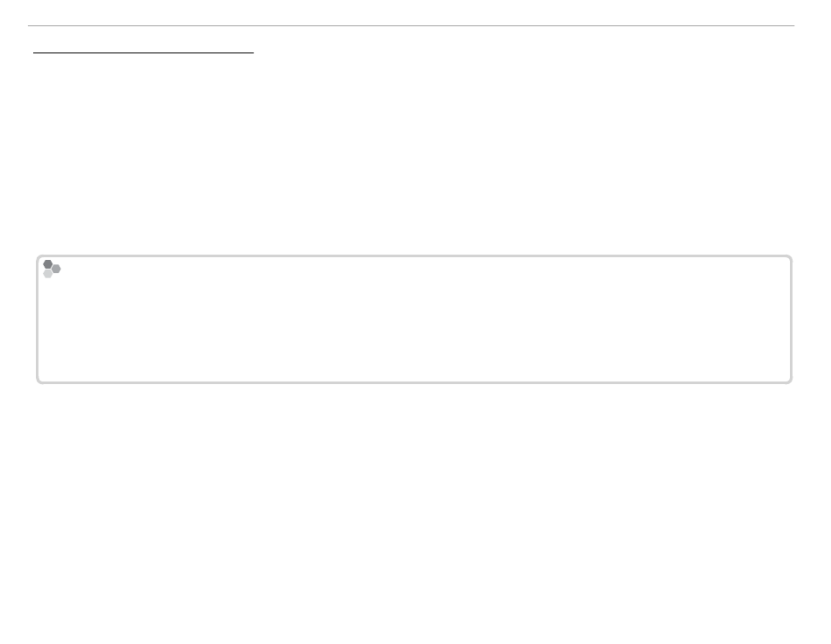This screenshot has height=644, width=831.
Task: Click the bottom border of the rounded box
Action: (415, 382)
